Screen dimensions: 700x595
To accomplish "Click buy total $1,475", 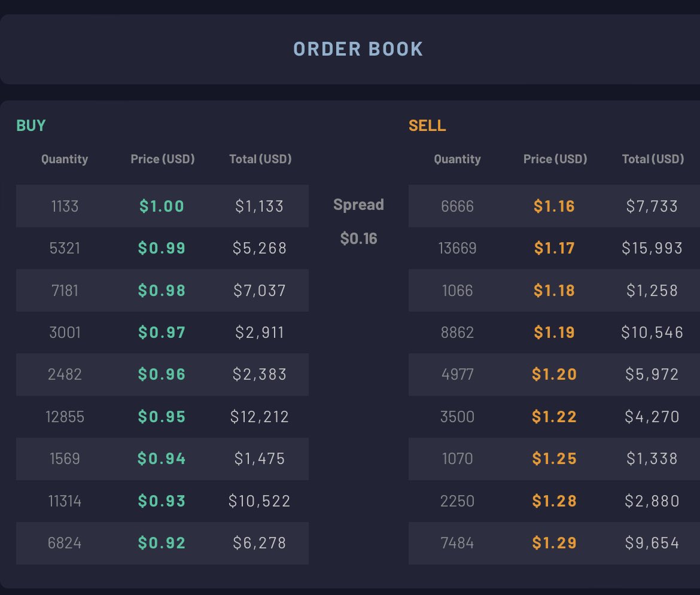I will tap(260, 459).
